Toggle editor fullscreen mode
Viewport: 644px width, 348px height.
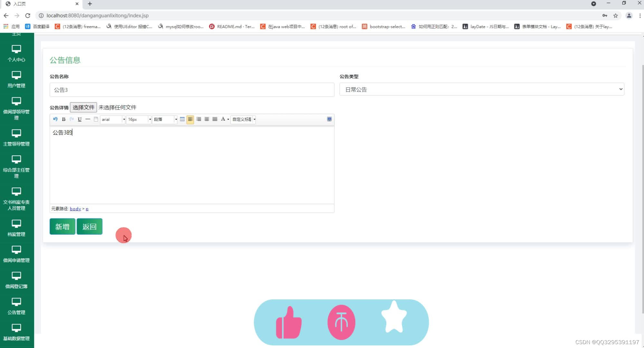click(x=329, y=119)
